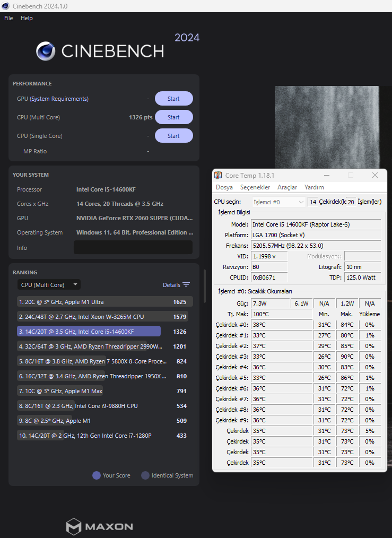Click the Identical System legend dot
The width and height of the screenshot is (392, 538).
(x=145, y=475)
